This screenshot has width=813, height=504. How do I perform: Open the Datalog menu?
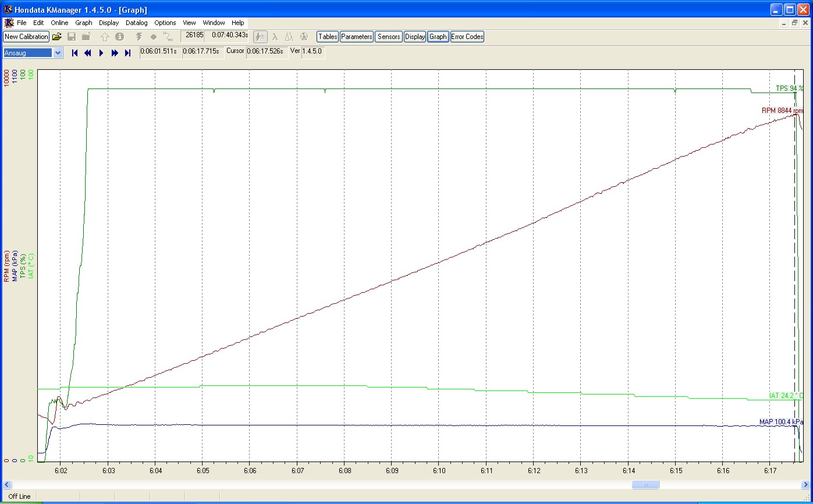coord(136,23)
